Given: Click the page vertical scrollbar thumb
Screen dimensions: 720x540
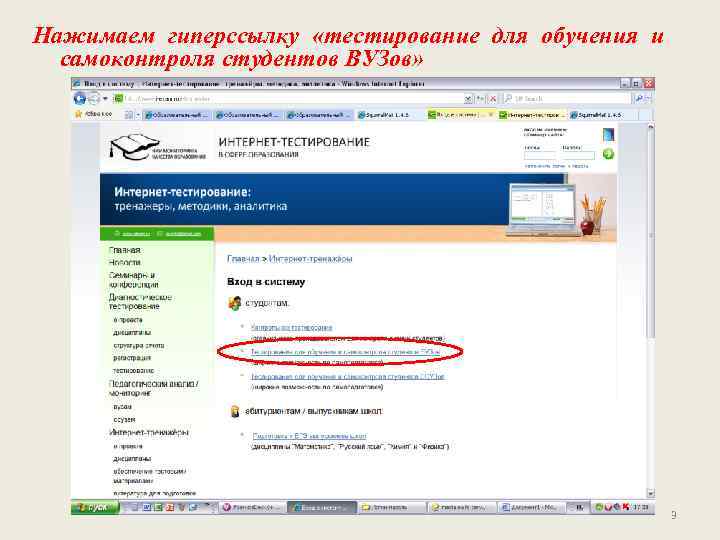Looking at the screenshot, I should pos(651,234).
